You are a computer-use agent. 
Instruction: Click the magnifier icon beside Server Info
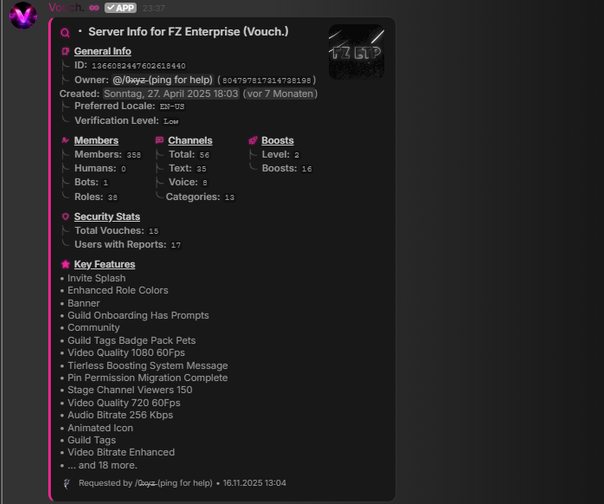click(66, 32)
